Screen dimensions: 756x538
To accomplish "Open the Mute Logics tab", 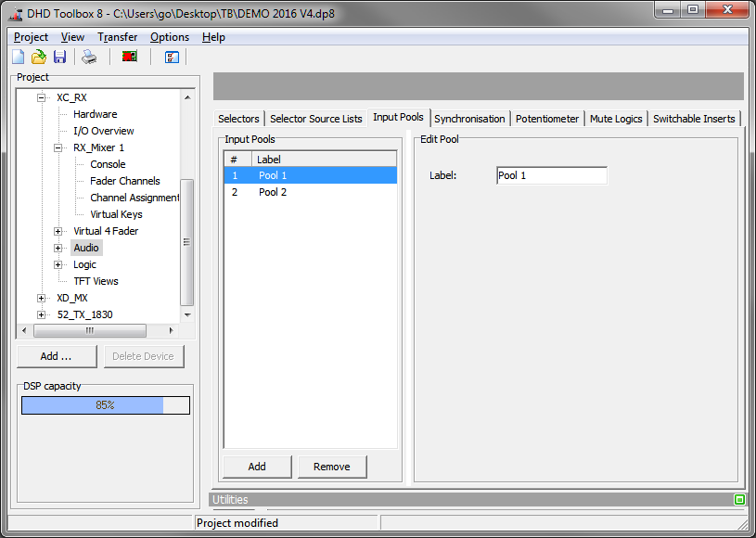I will [616, 118].
